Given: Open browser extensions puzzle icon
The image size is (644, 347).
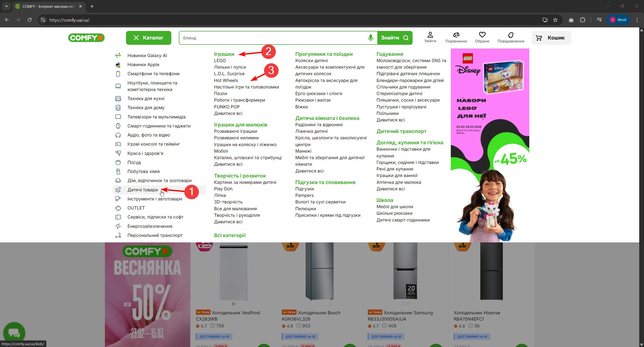Looking at the screenshot, I should point(582,20).
